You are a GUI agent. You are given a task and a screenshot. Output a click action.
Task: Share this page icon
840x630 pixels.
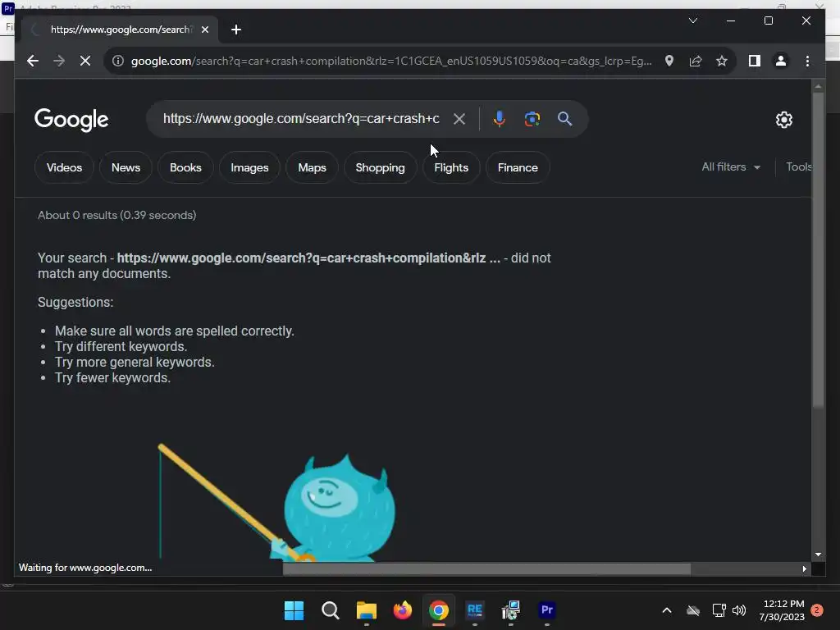point(696,61)
